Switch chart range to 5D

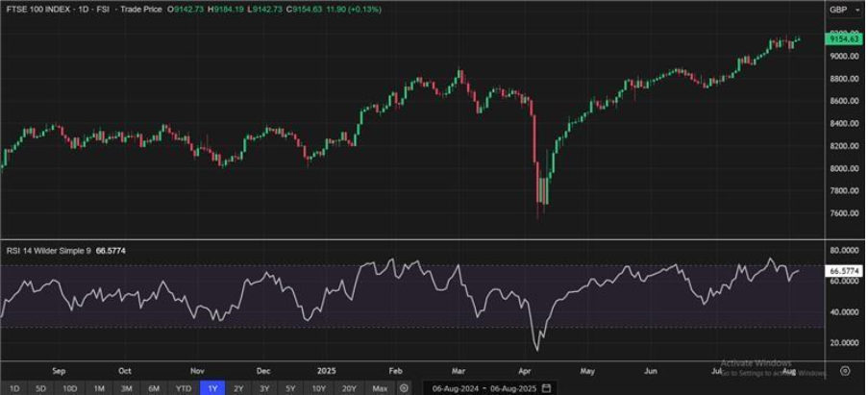click(41, 388)
